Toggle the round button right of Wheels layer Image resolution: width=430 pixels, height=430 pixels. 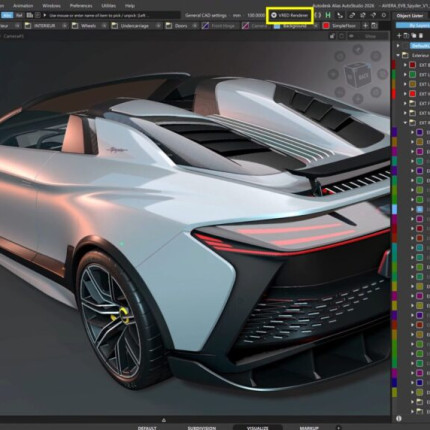[104, 26]
